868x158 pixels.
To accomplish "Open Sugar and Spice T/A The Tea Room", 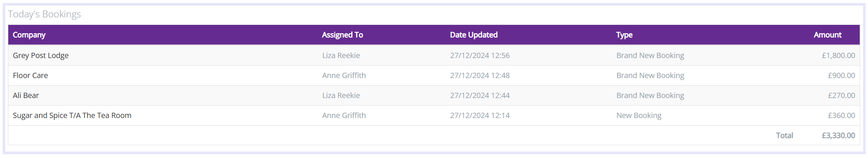I will 72,115.
